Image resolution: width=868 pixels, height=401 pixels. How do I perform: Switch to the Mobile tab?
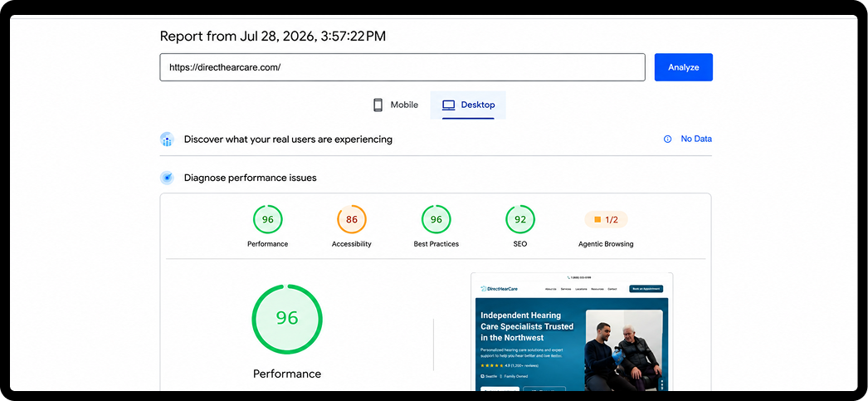pos(395,105)
